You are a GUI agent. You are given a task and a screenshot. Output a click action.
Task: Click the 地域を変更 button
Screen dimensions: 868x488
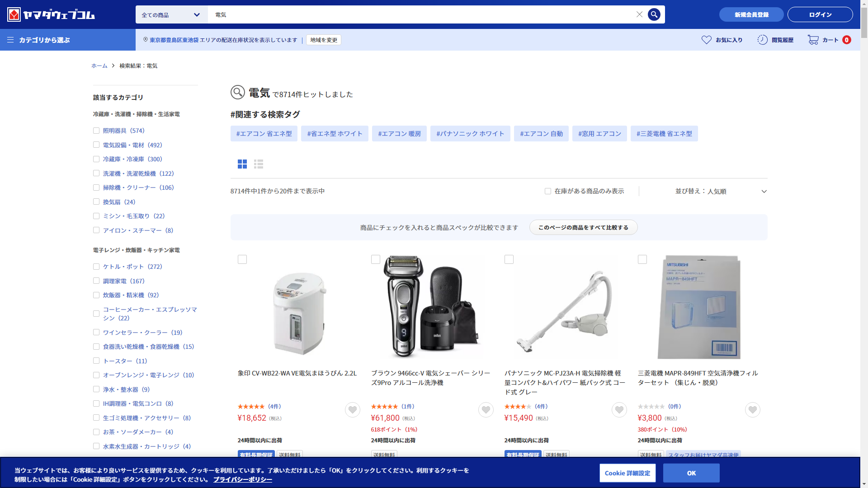pos(324,40)
